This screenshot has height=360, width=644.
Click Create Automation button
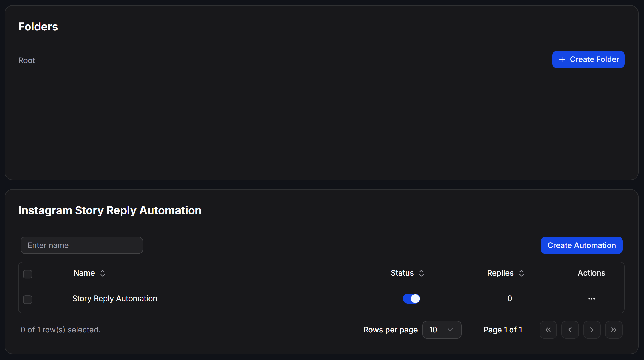(581, 245)
